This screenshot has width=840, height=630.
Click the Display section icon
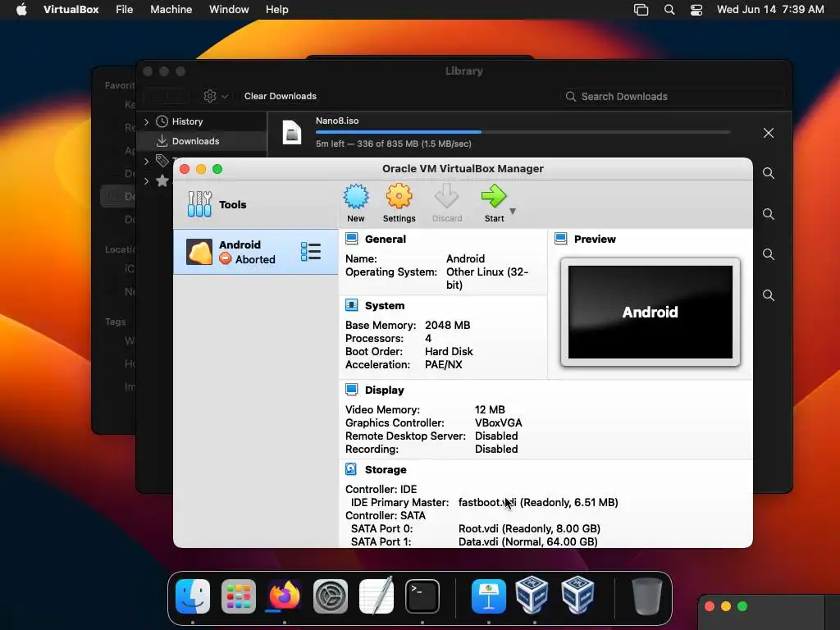point(351,390)
